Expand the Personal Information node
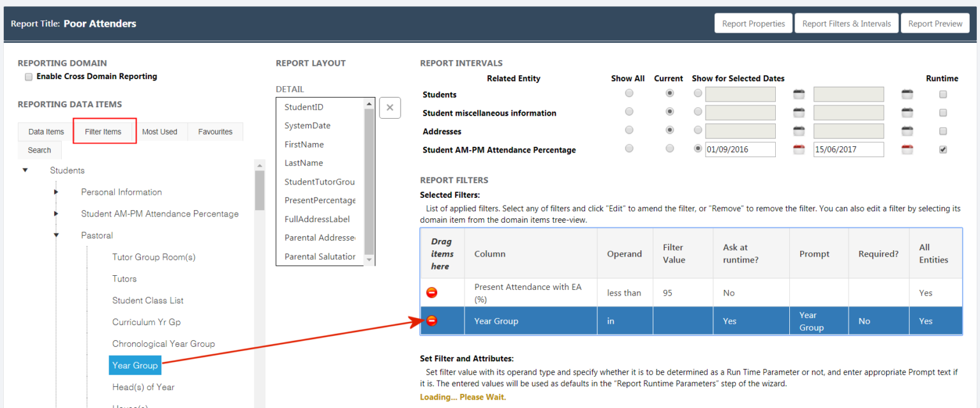 (x=56, y=192)
